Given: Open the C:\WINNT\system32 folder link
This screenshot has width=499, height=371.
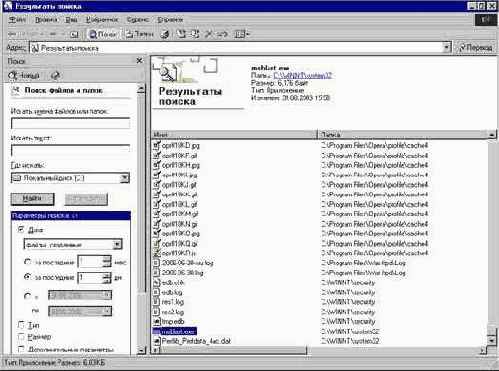Looking at the screenshot, I should point(302,76).
